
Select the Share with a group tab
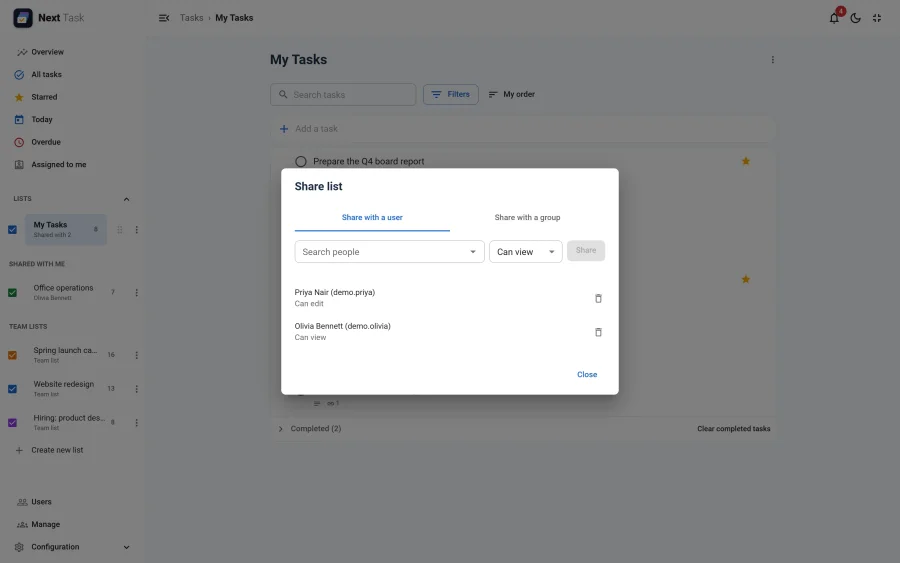(x=527, y=218)
